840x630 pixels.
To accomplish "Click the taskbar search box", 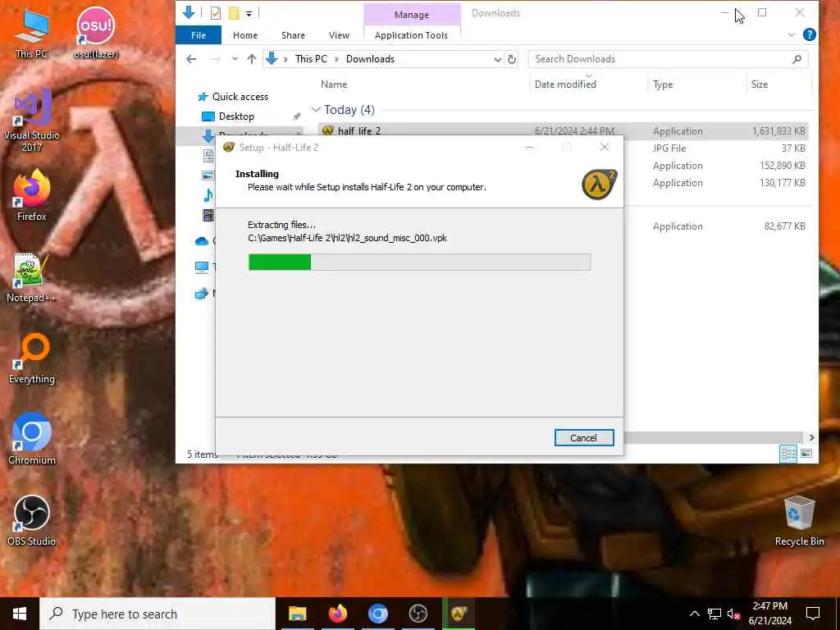I will (x=157, y=614).
